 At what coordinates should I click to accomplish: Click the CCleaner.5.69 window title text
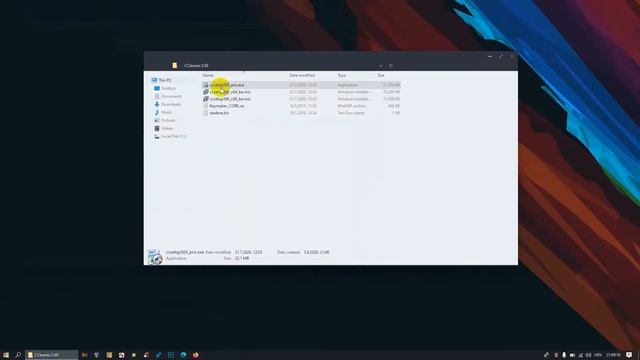[196, 66]
